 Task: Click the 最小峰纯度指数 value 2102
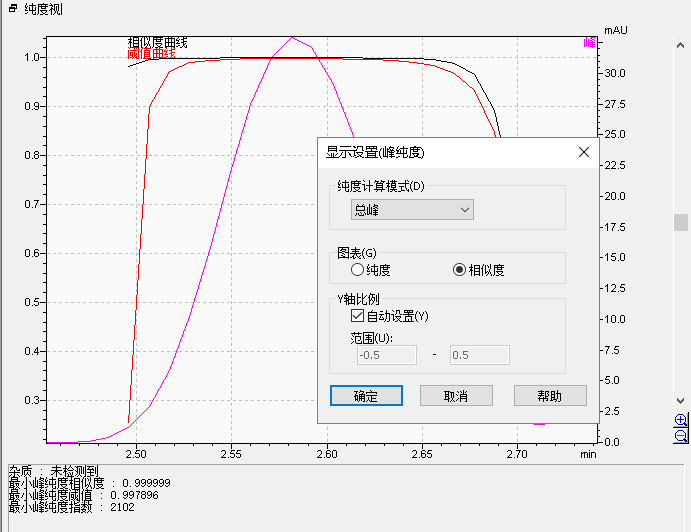pos(123,507)
